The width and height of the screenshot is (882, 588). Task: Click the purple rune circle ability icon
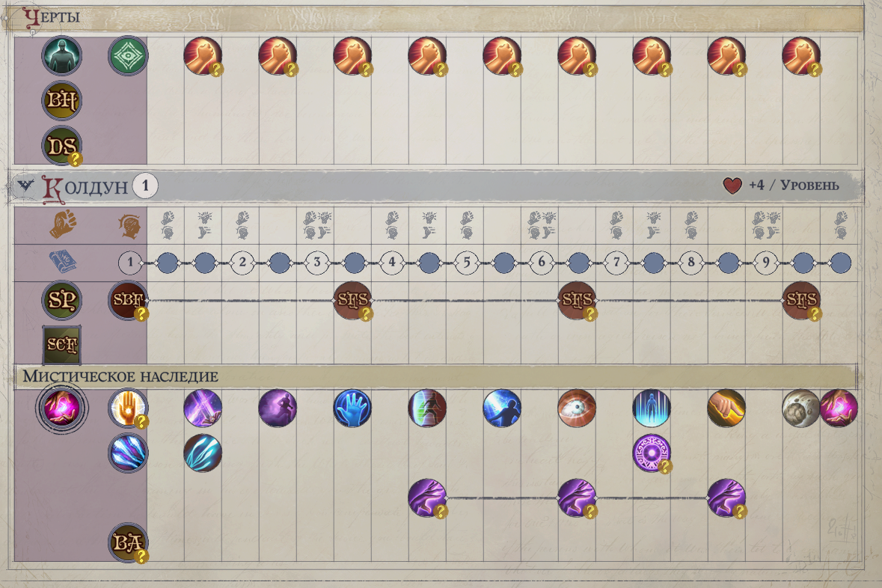pyautogui.click(x=652, y=453)
